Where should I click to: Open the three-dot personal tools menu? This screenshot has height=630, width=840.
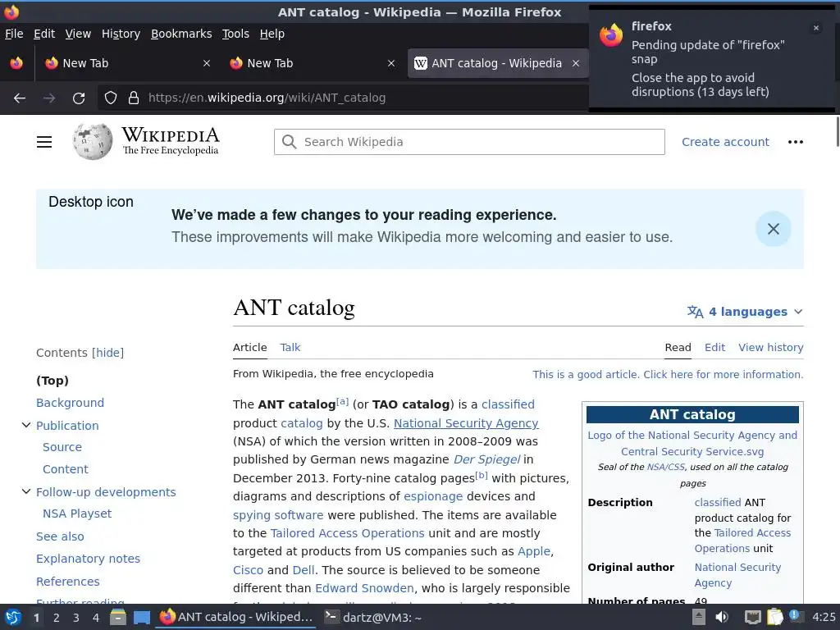coord(796,142)
